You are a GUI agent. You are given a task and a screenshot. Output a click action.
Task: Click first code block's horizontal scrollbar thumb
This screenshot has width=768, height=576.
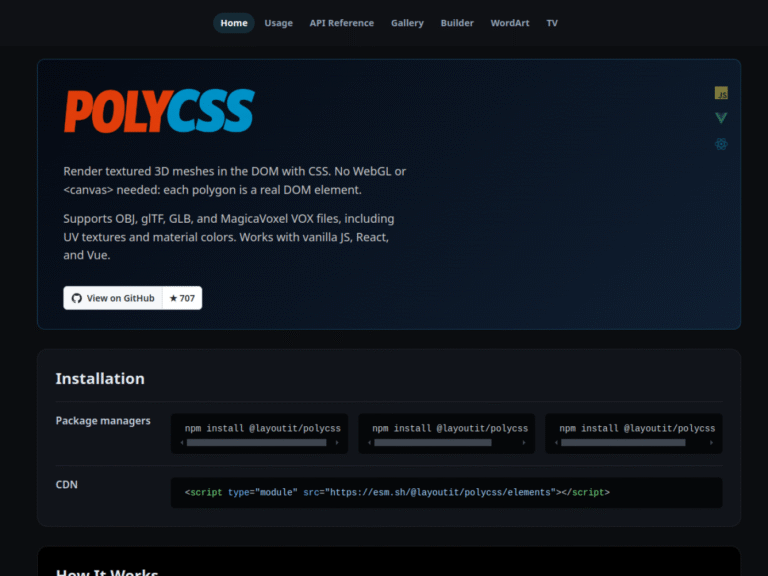(257, 443)
